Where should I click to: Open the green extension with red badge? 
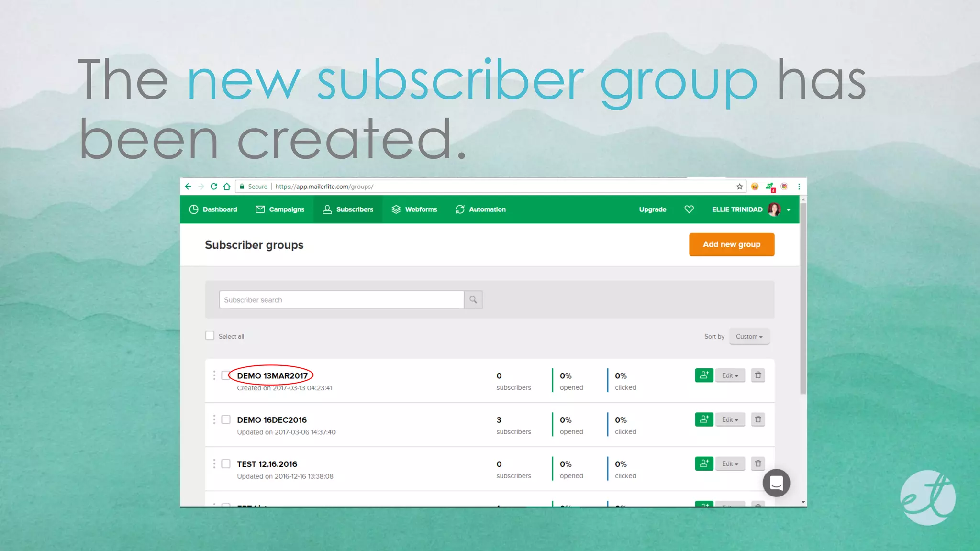point(770,187)
